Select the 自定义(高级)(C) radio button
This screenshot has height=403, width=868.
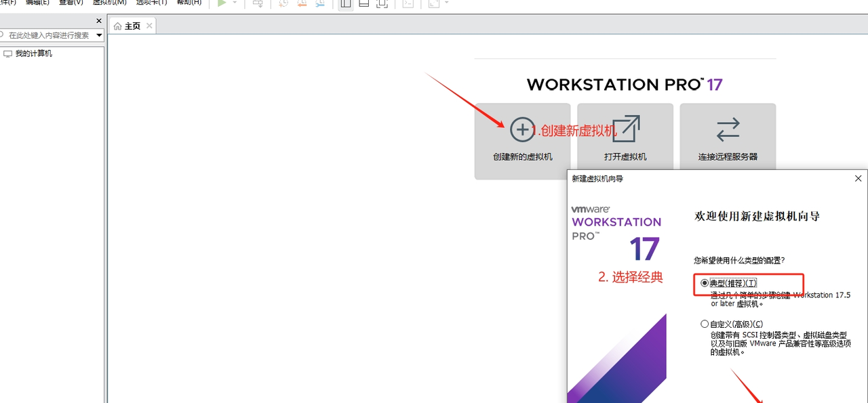[705, 324]
